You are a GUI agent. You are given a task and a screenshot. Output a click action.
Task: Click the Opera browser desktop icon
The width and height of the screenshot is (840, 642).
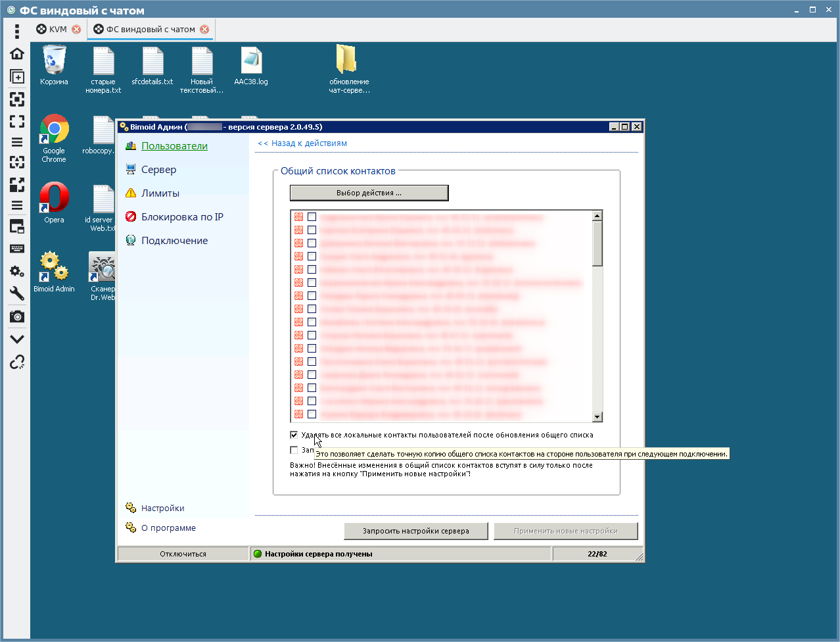click(x=54, y=199)
